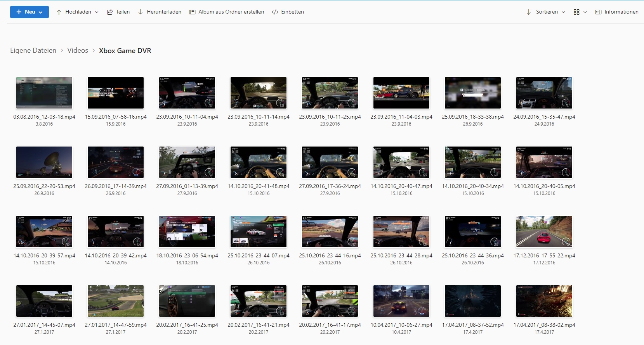The width and height of the screenshot is (644, 345).
Task: Click file name 14.10.2016_20-40-34.mp4
Action: coord(473,186)
